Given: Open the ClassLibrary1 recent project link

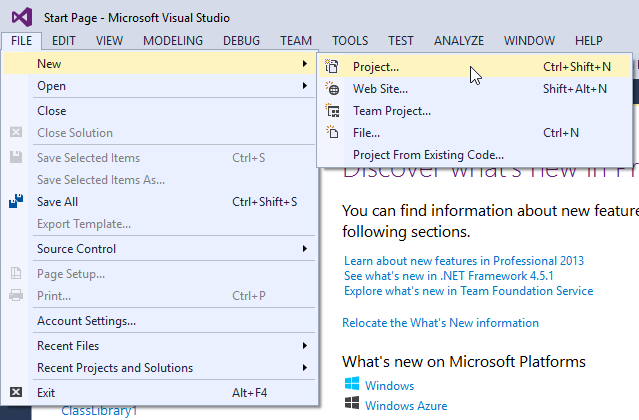Looking at the screenshot, I should tap(99, 411).
